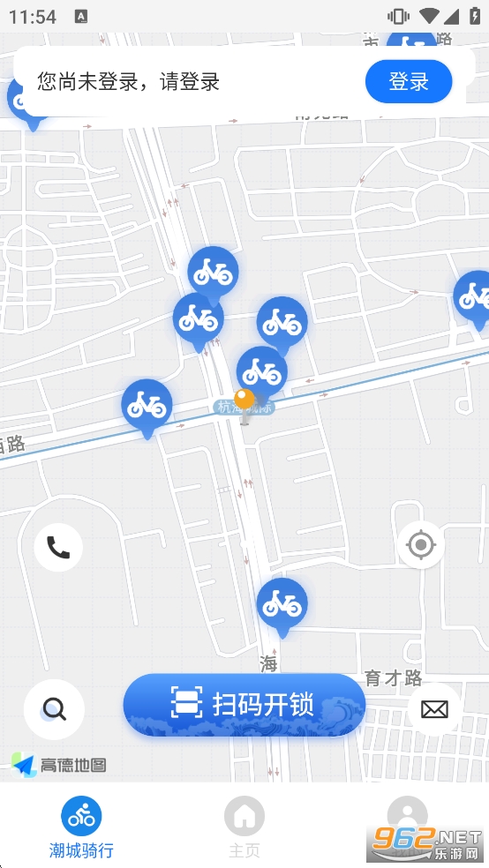Tap the 您尚未登录，请登录 login prompt

point(129,82)
